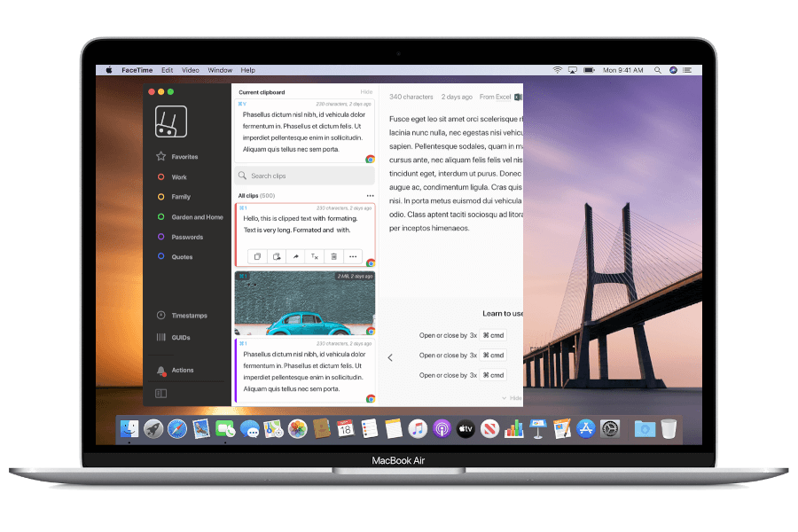Open the Trash in the Dock
The width and height of the screenshot is (798, 532).
[x=669, y=428]
